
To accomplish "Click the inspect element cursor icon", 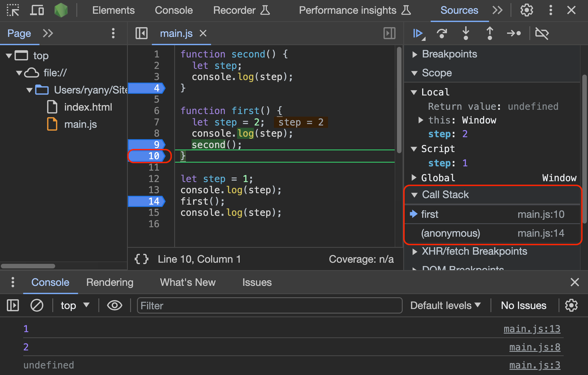I will point(13,10).
